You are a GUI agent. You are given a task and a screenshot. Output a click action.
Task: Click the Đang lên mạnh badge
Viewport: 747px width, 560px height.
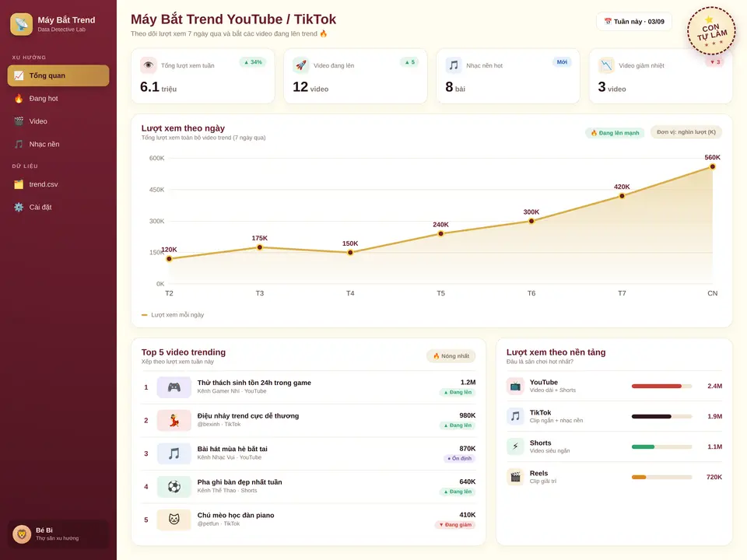click(x=615, y=133)
